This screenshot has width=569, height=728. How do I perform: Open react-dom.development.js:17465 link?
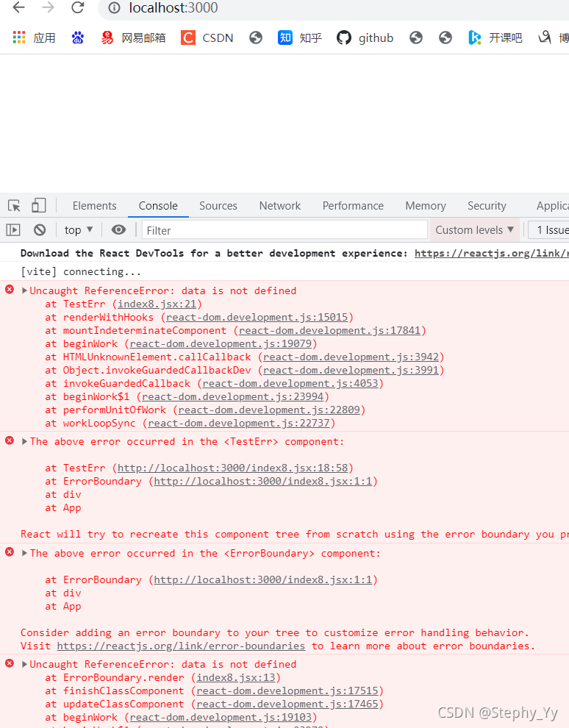tap(287, 704)
